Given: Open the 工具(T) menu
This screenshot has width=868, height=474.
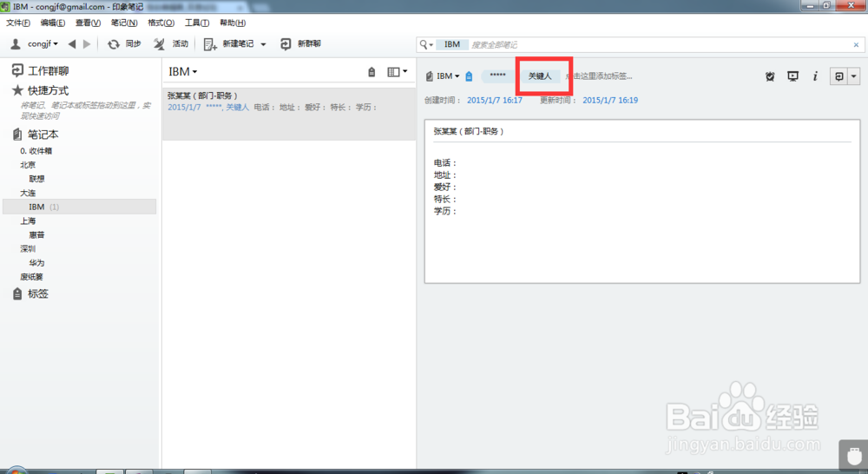Looking at the screenshot, I should pos(197,23).
